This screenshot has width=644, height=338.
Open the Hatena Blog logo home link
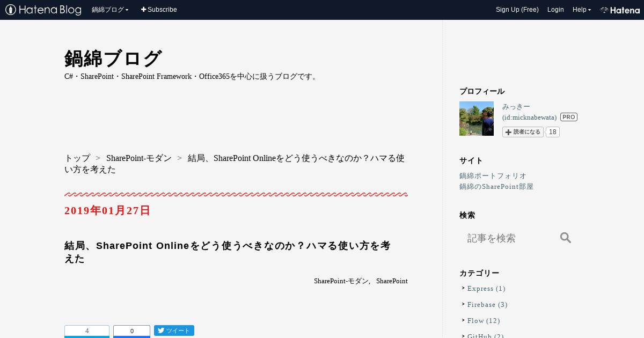(43, 10)
